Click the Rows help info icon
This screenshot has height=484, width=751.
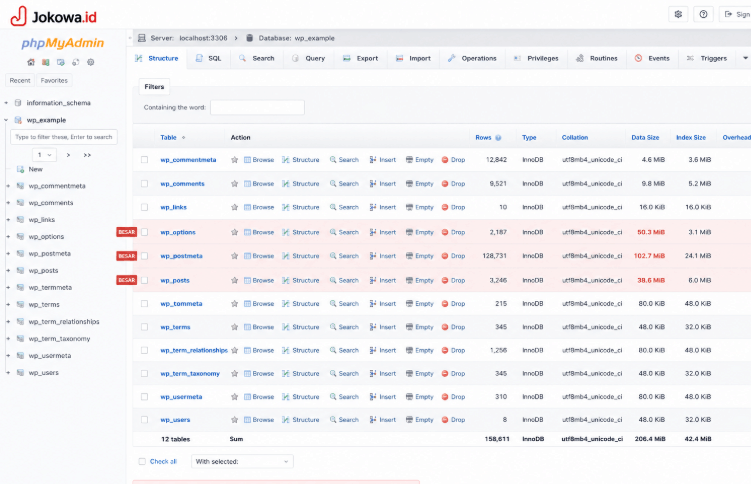pos(498,138)
